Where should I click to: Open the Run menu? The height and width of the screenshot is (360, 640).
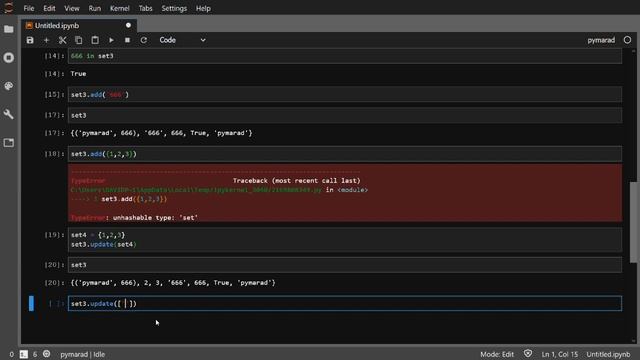click(94, 8)
